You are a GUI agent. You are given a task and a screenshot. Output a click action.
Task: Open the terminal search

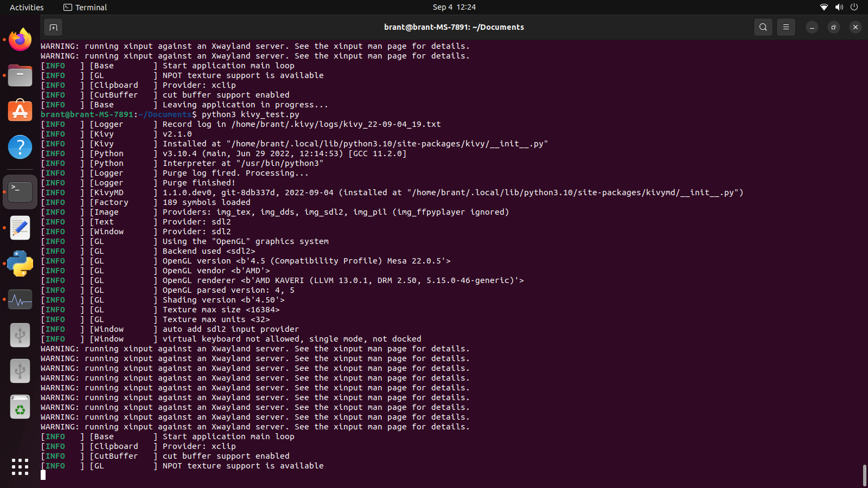[x=763, y=27]
